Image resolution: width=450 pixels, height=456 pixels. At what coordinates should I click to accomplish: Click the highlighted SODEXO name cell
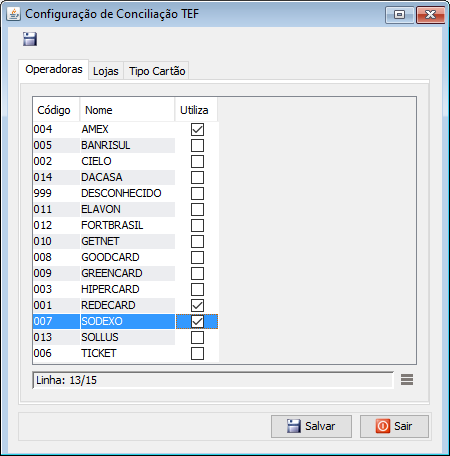128,321
